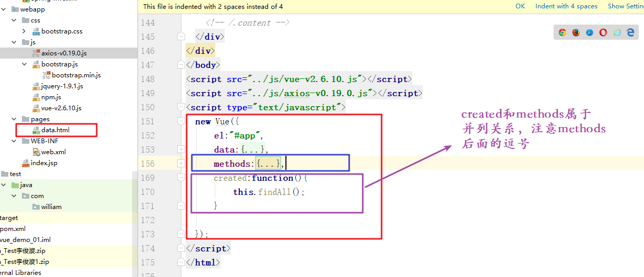The height and width of the screenshot is (277, 644).
Task: Collapse fold marker at line 150
Action: click(x=181, y=107)
